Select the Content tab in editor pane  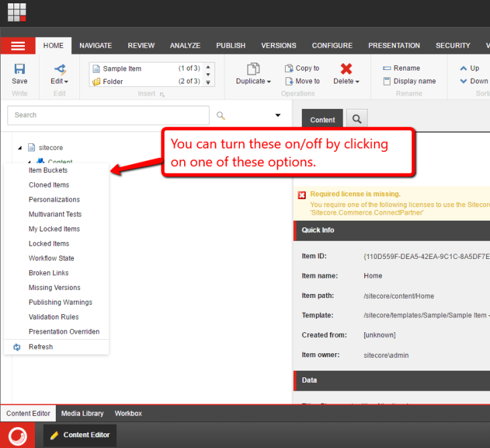(x=323, y=118)
